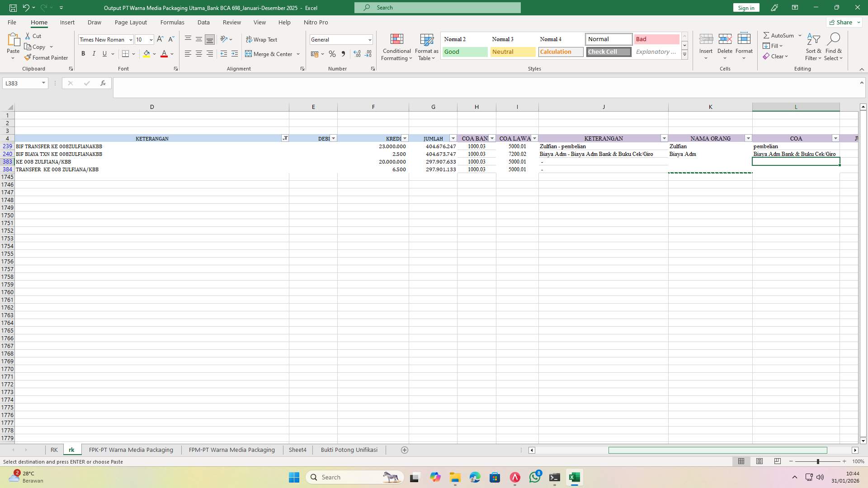868x488 pixels.
Task: Open Conditional Formatting options
Action: pos(396,47)
